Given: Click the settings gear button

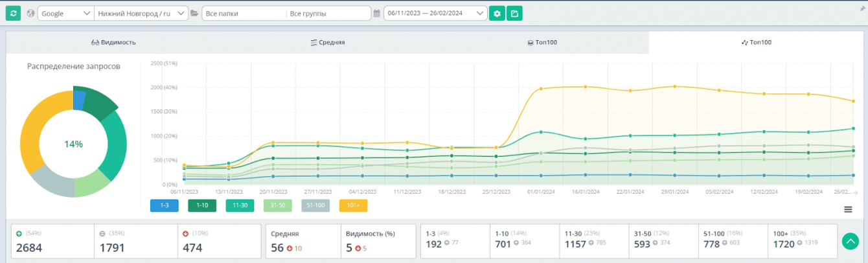Looking at the screenshot, I should click(x=497, y=13).
